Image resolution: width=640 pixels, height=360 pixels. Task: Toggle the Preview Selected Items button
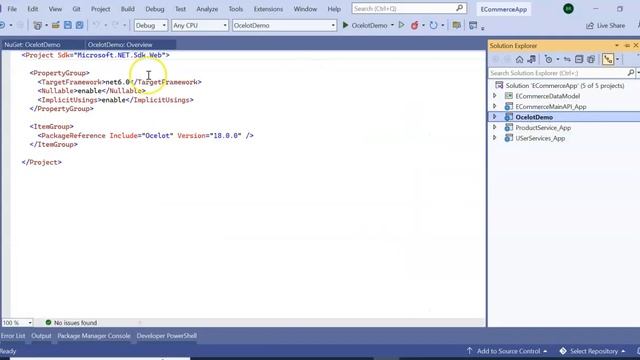(x=608, y=60)
